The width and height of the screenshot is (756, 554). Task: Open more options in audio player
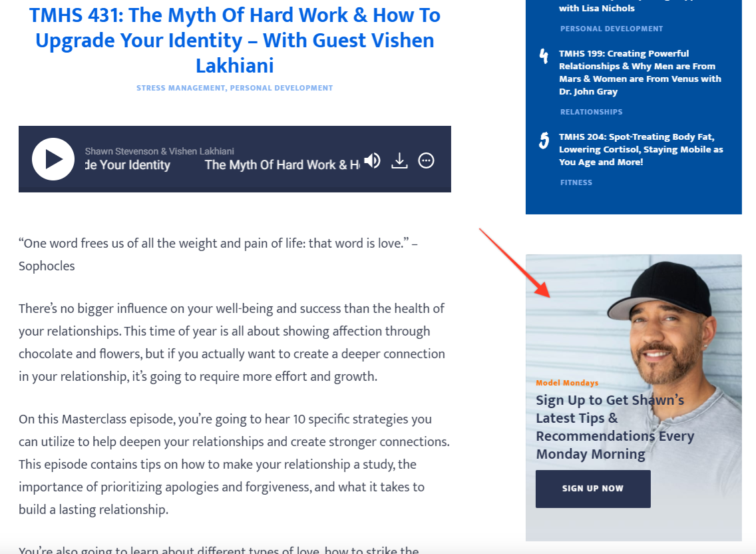tap(426, 160)
